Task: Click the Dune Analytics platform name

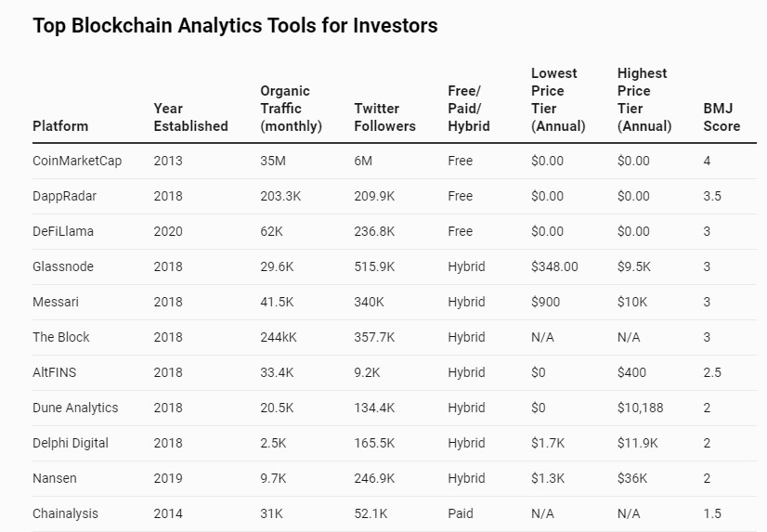Action: click(x=75, y=408)
